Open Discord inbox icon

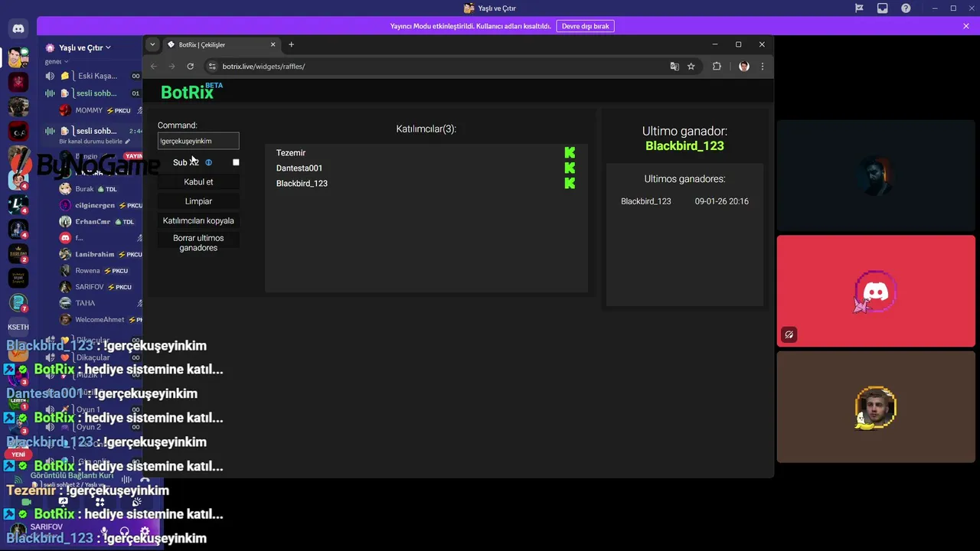[x=883, y=8]
